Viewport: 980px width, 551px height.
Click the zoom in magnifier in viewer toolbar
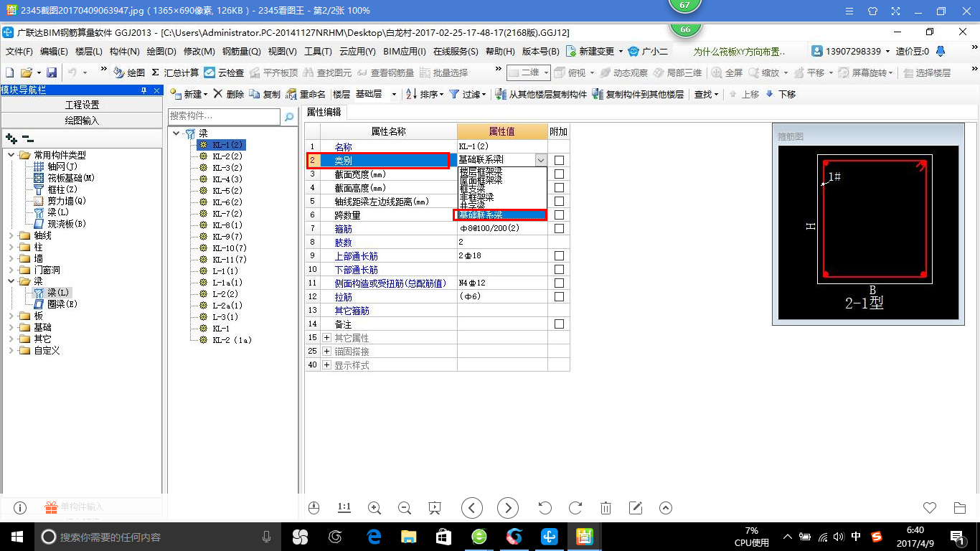point(374,508)
